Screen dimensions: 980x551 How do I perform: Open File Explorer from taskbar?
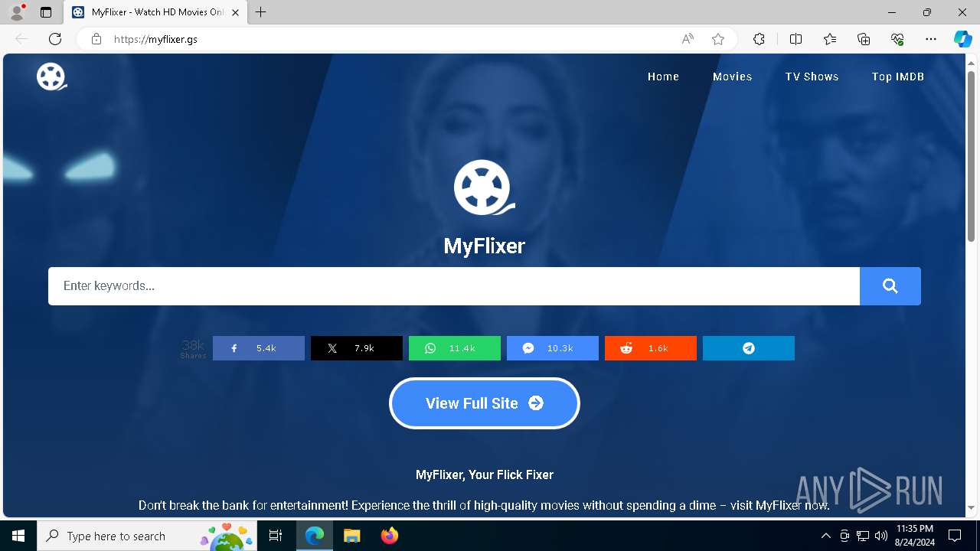pyautogui.click(x=351, y=536)
